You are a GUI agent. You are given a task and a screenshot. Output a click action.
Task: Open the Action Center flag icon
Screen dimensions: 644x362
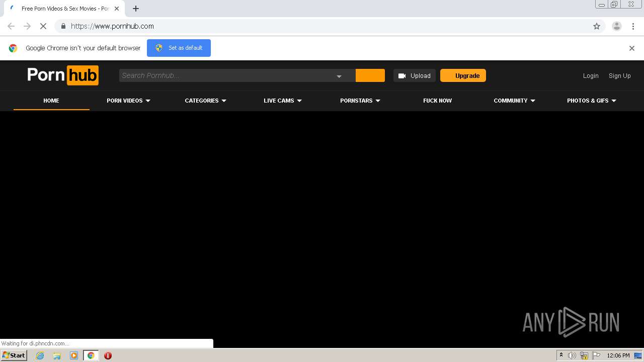596,355
